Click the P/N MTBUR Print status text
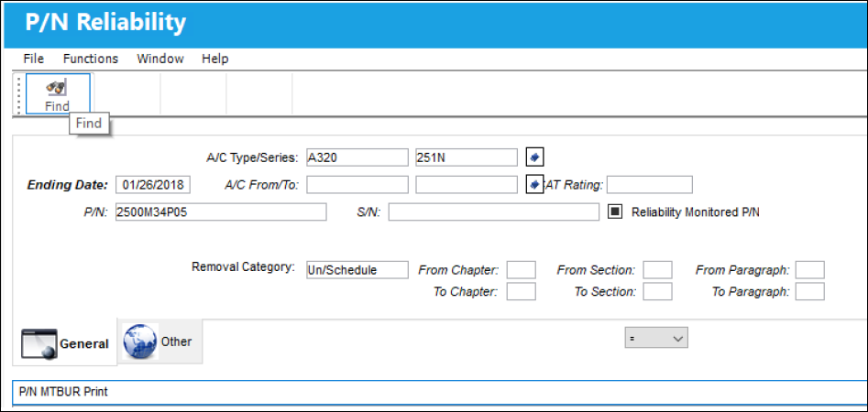This screenshot has width=868, height=412. click(63, 392)
